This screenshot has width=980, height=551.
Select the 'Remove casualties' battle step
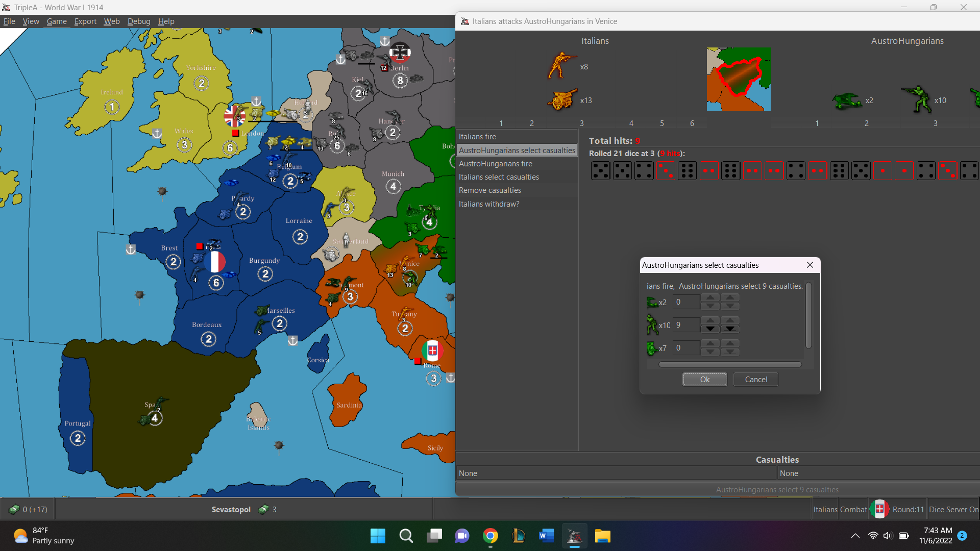tap(517, 190)
